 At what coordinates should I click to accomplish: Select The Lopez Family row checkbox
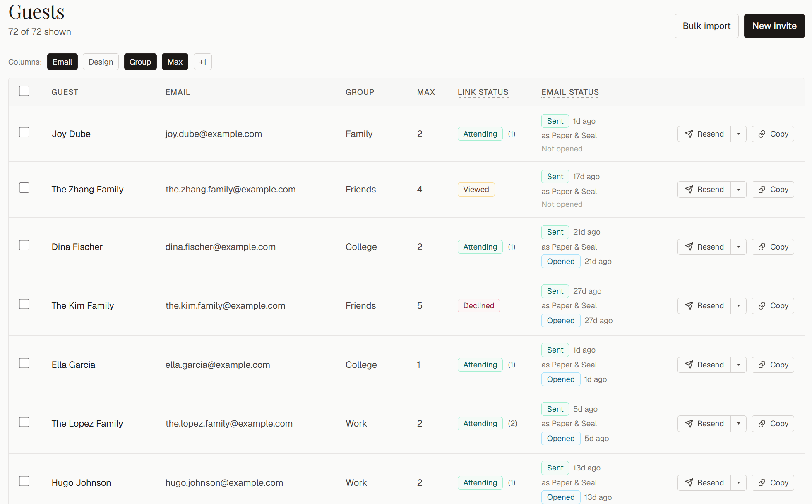coord(24,422)
